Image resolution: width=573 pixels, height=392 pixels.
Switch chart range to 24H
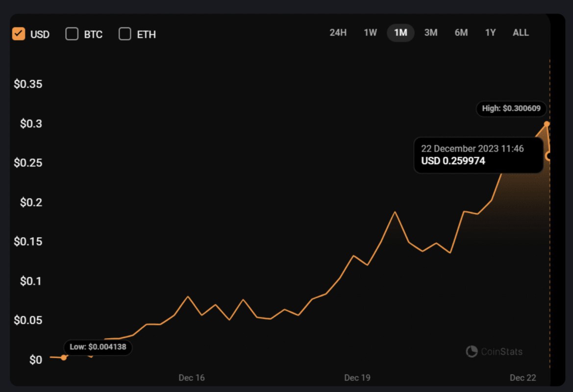pos(338,33)
